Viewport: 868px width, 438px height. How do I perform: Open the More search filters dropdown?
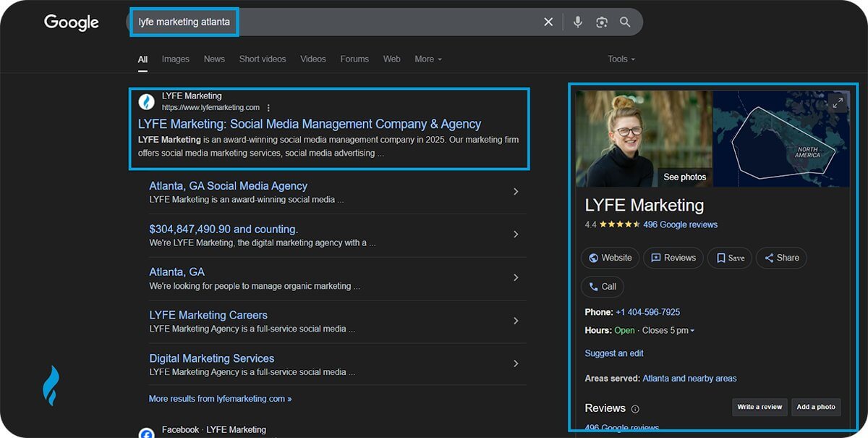(427, 59)
